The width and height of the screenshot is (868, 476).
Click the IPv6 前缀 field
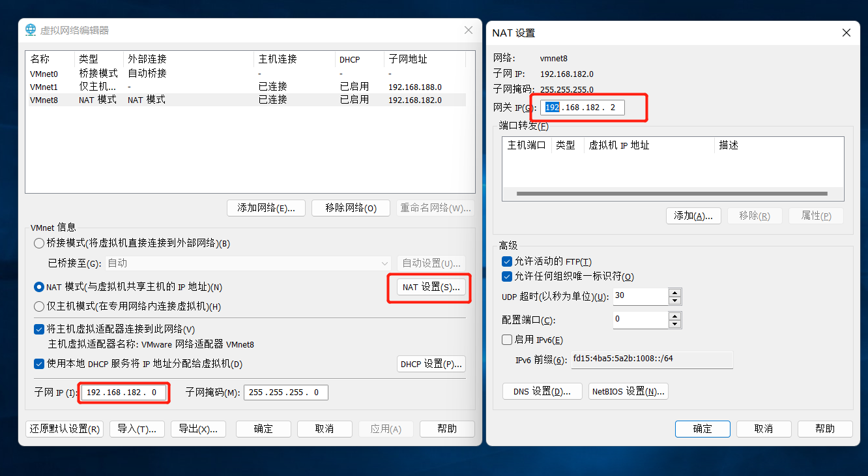point(652,359)
